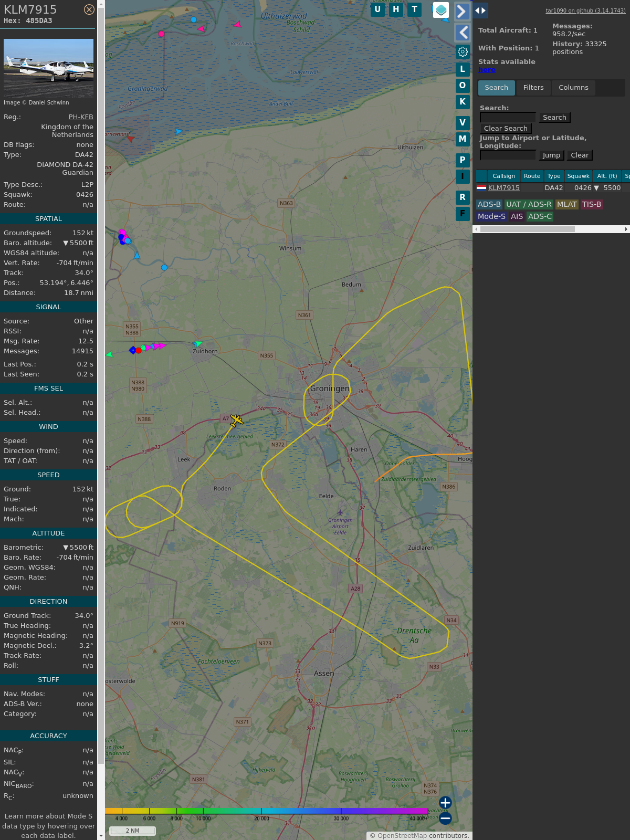
Task: Click the scrollbar left arrow under the table
Action: [476, 229]
